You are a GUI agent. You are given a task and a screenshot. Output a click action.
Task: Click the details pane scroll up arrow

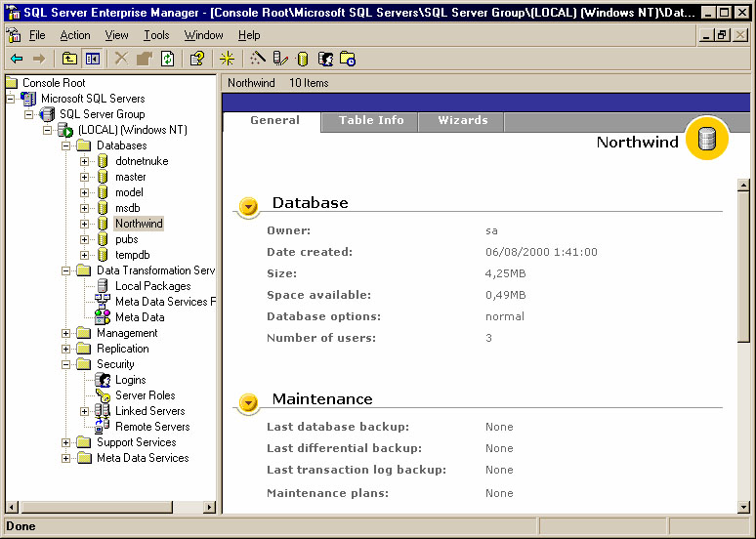743,185
